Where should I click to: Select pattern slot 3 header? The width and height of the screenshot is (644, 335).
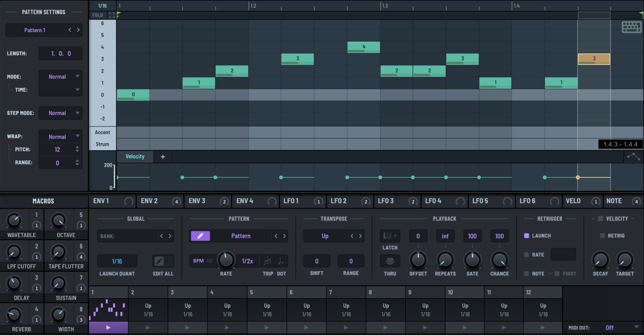(188, 292)
